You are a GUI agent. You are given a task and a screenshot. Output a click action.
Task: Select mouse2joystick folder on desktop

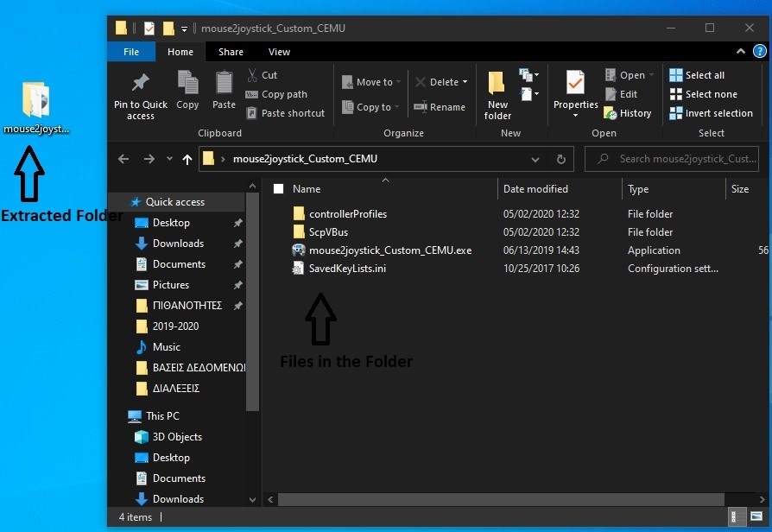pos(35,108)
